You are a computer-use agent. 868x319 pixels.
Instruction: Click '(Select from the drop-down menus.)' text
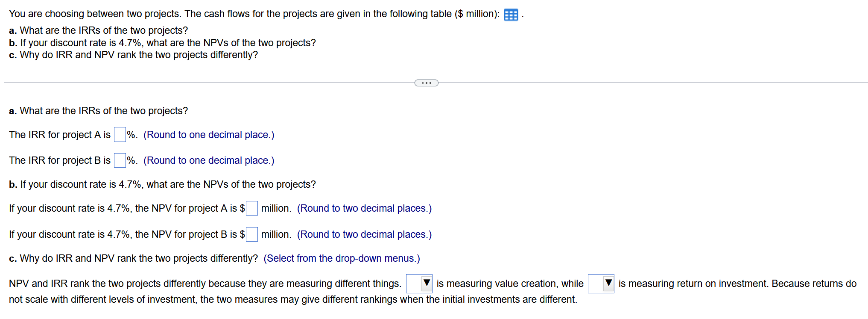(x=341, y=258)
